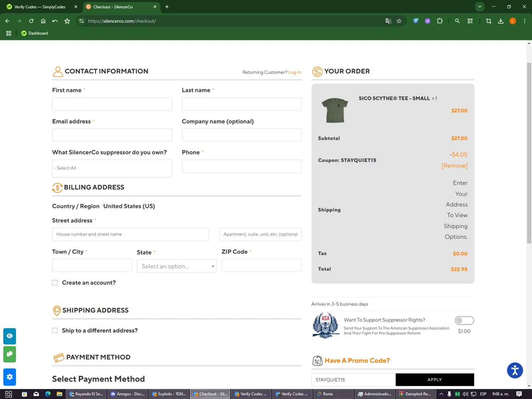Close the Verify Codes tab

[76, 7]
